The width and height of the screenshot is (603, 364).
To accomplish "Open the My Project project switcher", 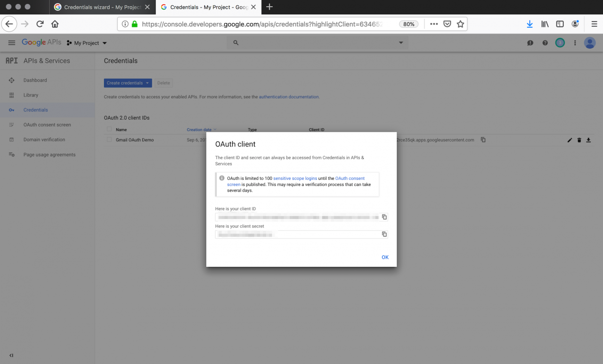I will point(86,42).
